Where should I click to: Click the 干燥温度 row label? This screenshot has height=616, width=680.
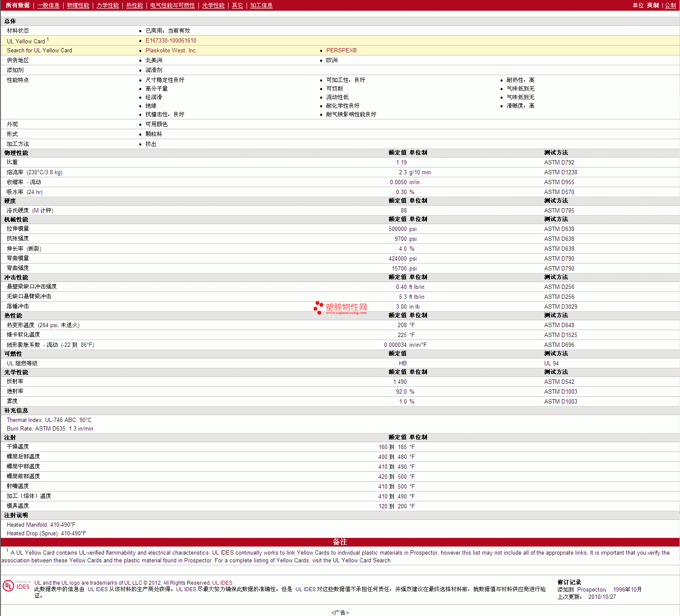point(18,446)
